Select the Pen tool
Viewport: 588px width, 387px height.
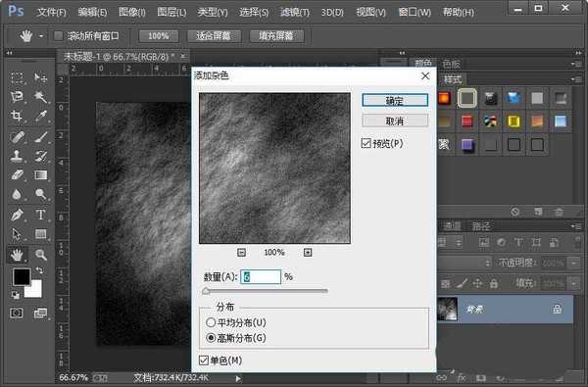click(17, 215)
